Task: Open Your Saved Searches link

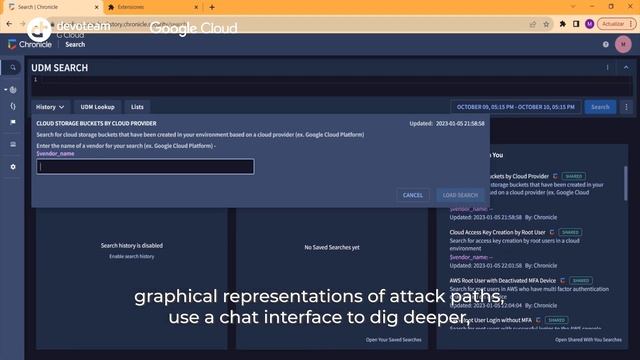Action: [393, 340]
